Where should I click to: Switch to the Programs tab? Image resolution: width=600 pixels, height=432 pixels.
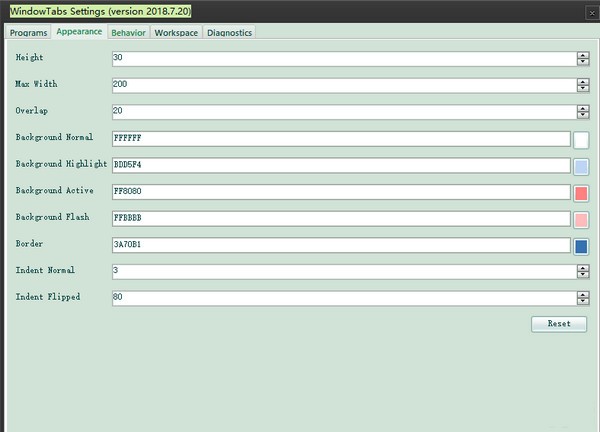coord(29,32)
